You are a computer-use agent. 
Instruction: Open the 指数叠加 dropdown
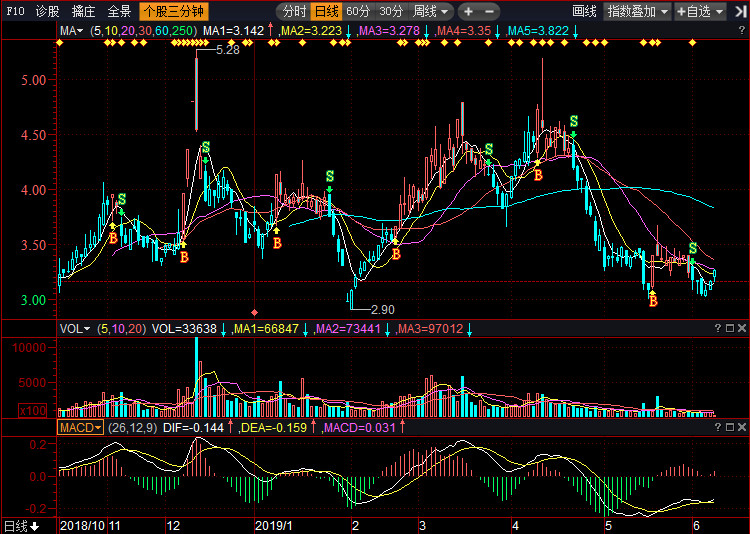(639, 12)
